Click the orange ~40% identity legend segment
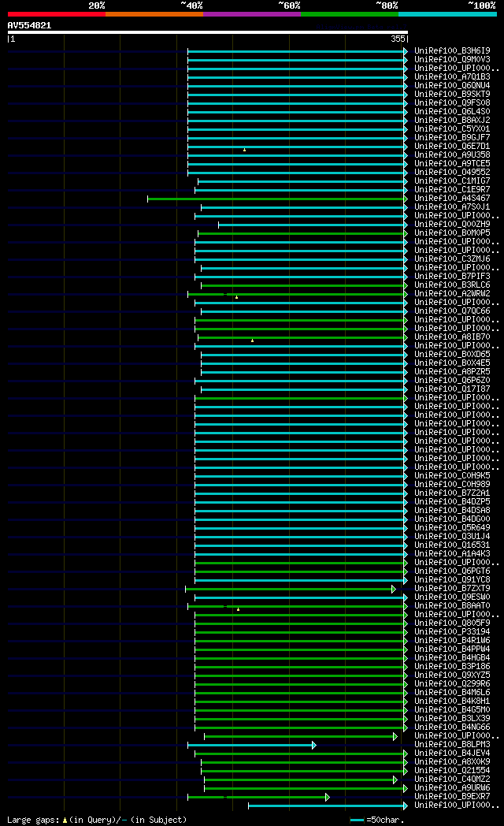The height and width of the screenshot is (826, 504). 154,14
